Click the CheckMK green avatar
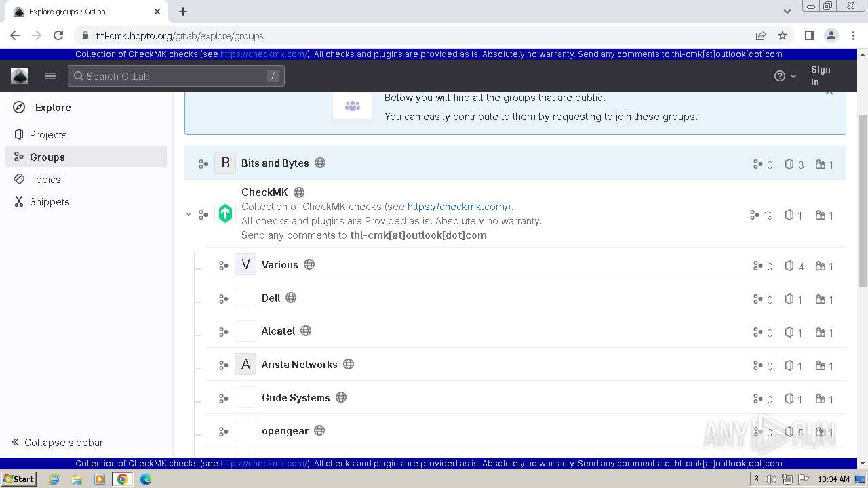868x488 pixels. coord(225,213)
